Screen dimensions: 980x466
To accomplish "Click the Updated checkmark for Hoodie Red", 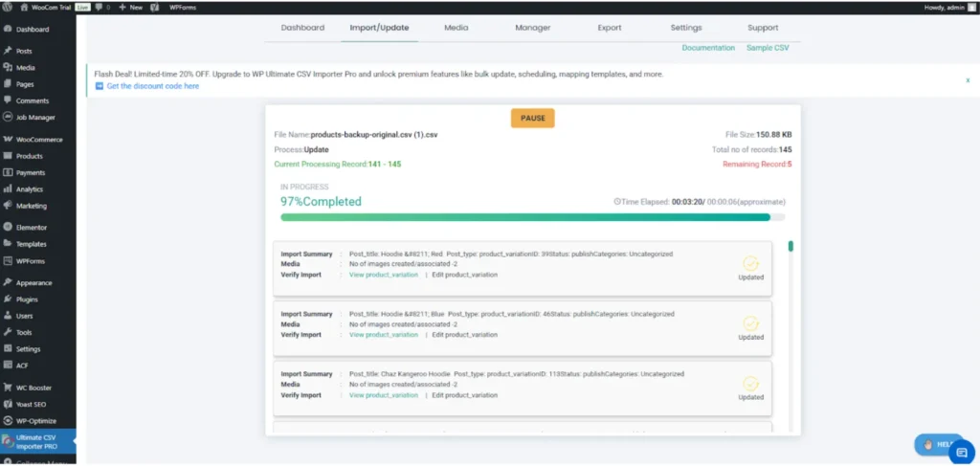I will pyautogui.click(x=750, y=263).
